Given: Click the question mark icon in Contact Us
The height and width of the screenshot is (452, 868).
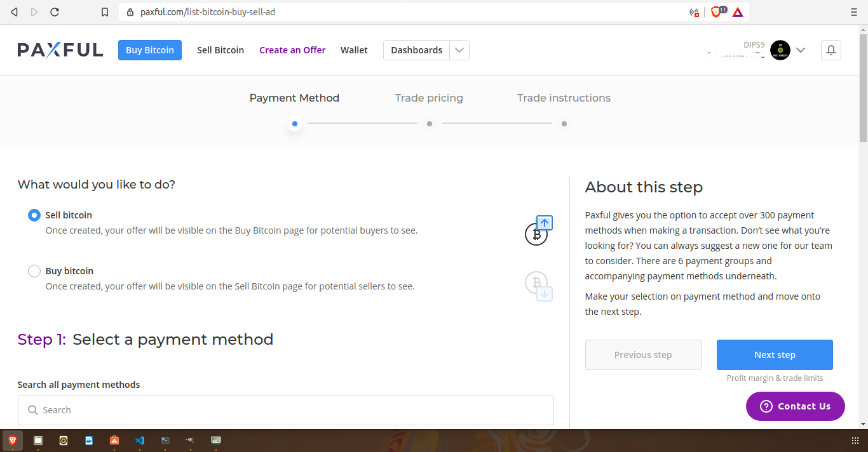Looking at the screenshot, I should (x=766, y=406).
